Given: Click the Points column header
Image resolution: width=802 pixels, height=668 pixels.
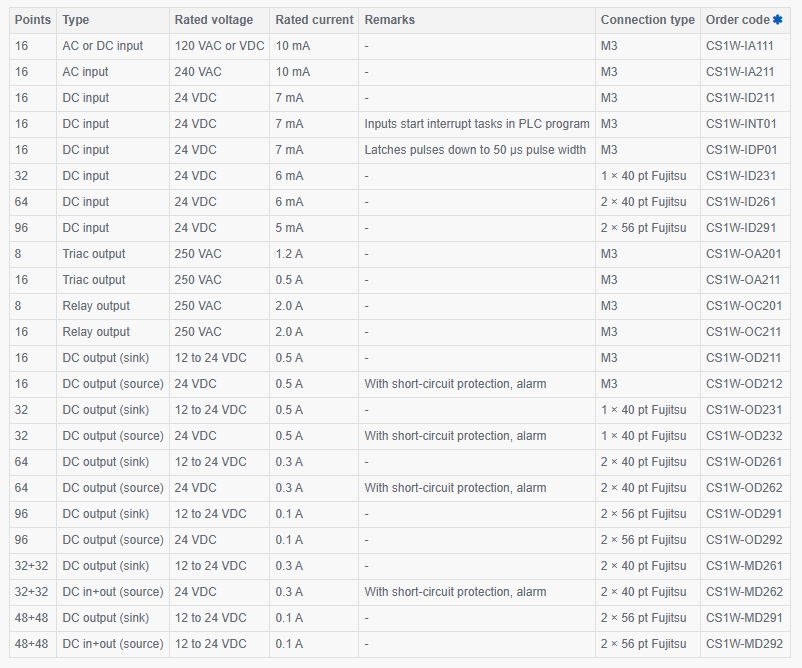Looking at the screenshot, I should click(x=33, y=20).
